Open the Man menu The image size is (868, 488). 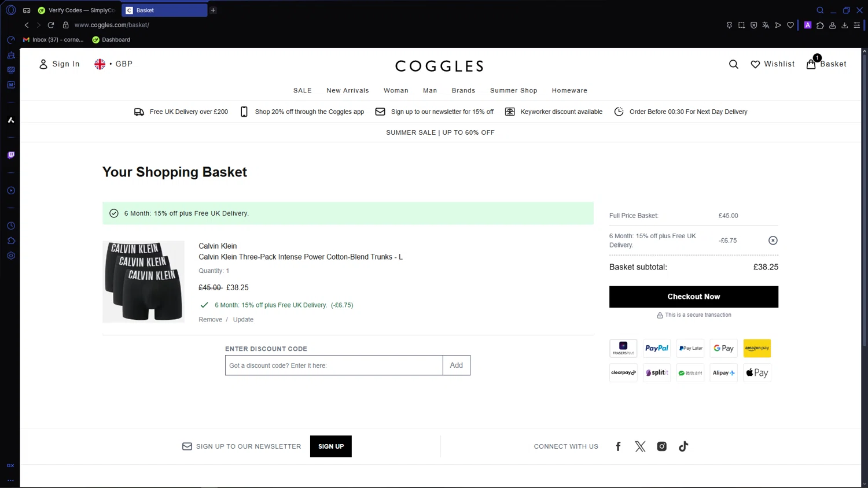coord(430,91)
